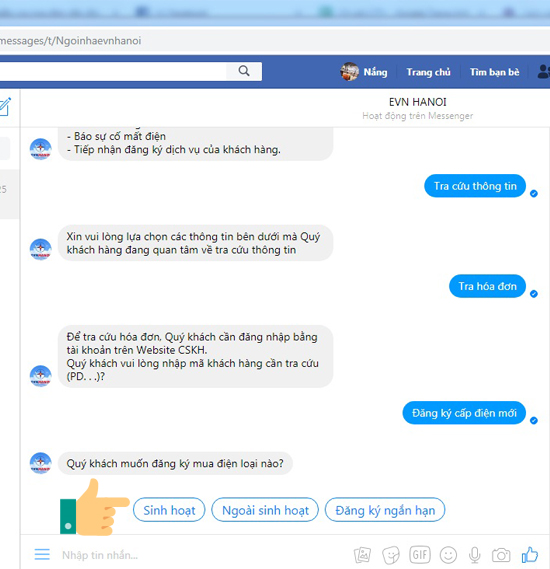
Task: Click 'Hoạt động trên Messenger' status text
Action: pos(417,116)
